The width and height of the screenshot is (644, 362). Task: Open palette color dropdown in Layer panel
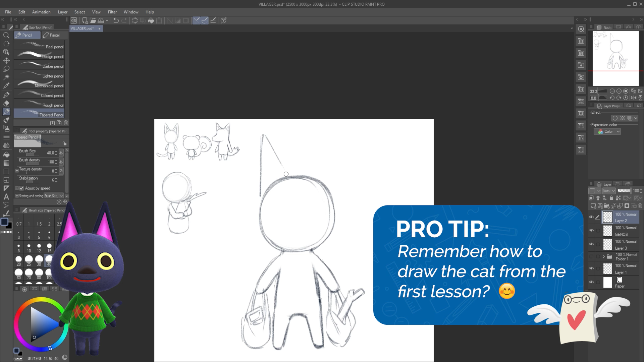coord(595,191)
